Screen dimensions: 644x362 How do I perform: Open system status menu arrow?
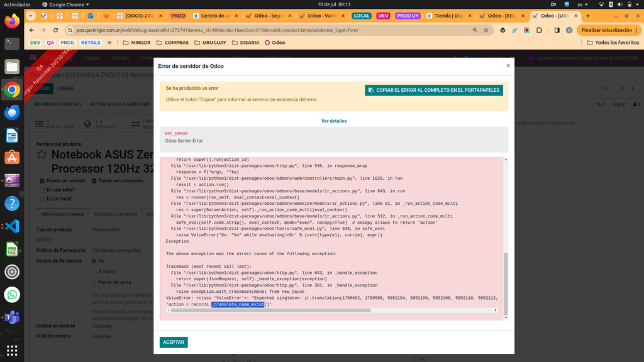coord(638,4)
